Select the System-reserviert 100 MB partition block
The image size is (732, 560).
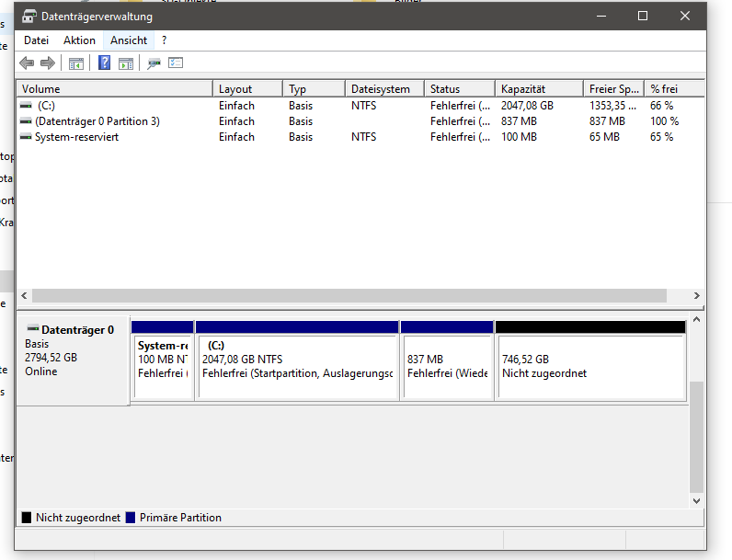163,360
